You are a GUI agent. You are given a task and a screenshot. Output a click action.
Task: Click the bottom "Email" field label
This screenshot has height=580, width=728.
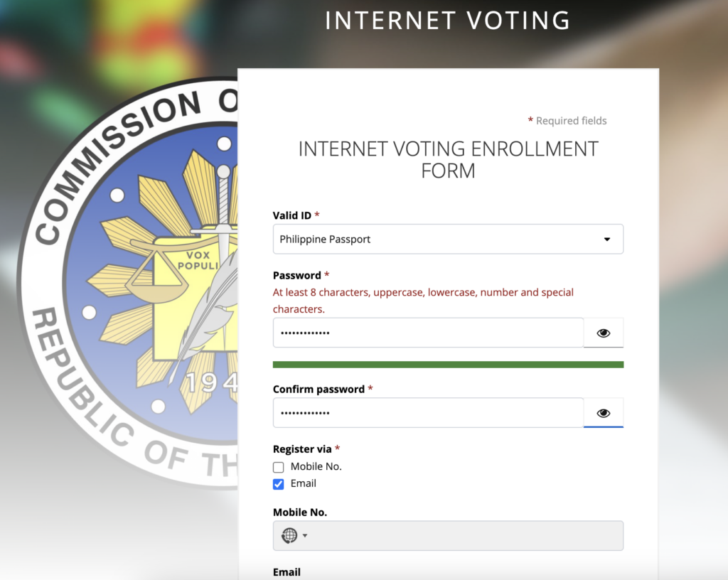click(x=287, y=572)
